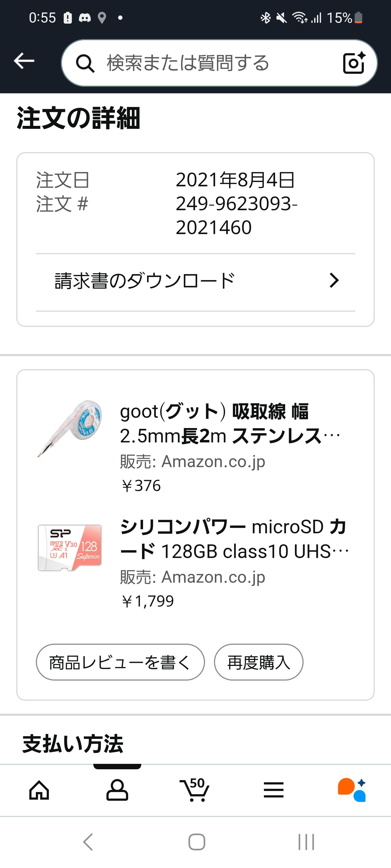Tap the order number 249-9623093-2021460

tap(236, 215)
